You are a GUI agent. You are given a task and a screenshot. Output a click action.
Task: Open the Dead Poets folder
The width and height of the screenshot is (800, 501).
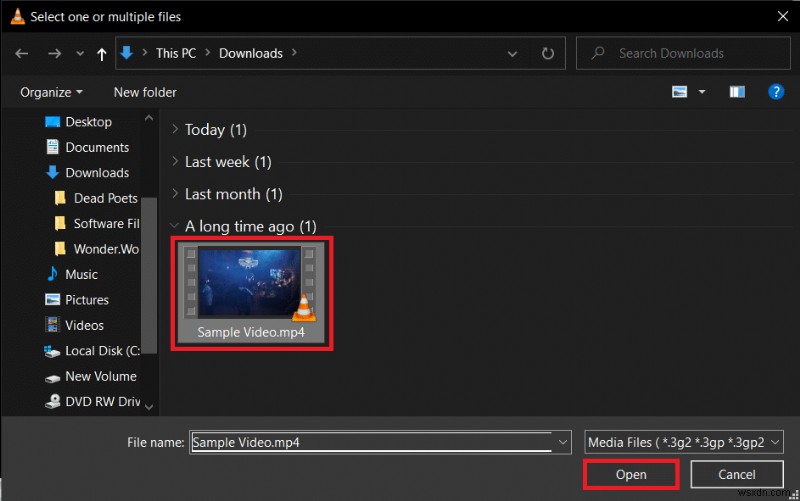[x=106, y=198]
